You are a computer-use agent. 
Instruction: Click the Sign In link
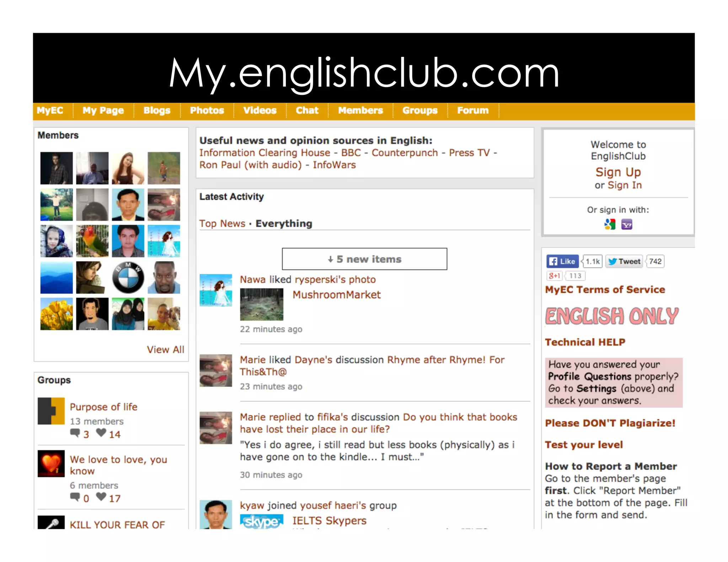click(x=625, y=185)
